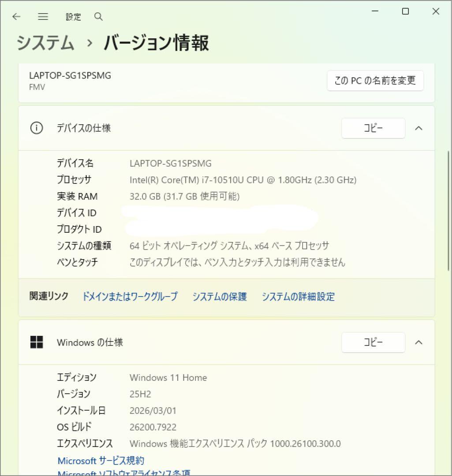This screenshot has height=476, width=452.
Task: Click the プロセッサ label
Action: 74,180
